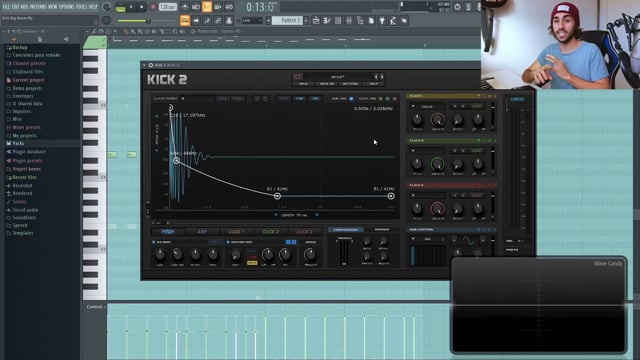Select previous Kick 2 preset arrow

click(x=376, y=76)
